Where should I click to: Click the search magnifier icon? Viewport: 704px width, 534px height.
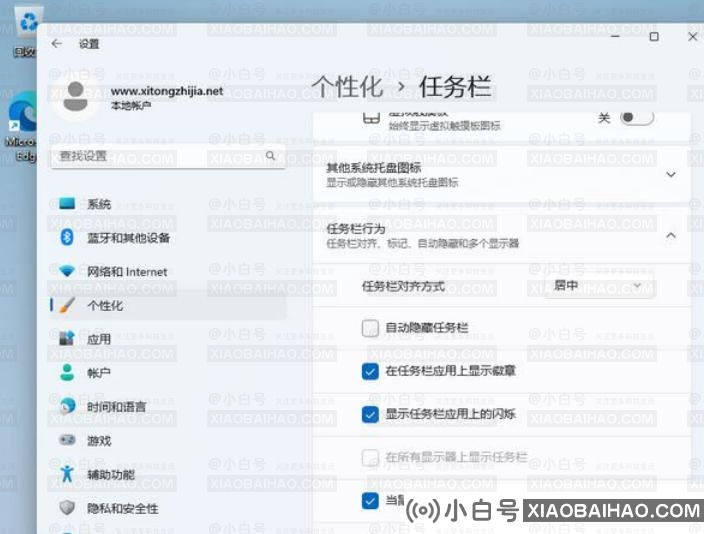270,155
